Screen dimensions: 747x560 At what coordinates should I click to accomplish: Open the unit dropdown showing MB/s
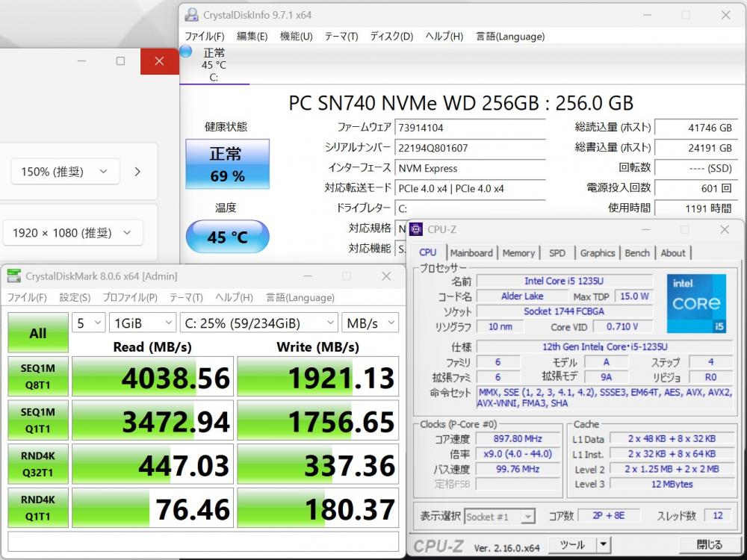point(370,323)
